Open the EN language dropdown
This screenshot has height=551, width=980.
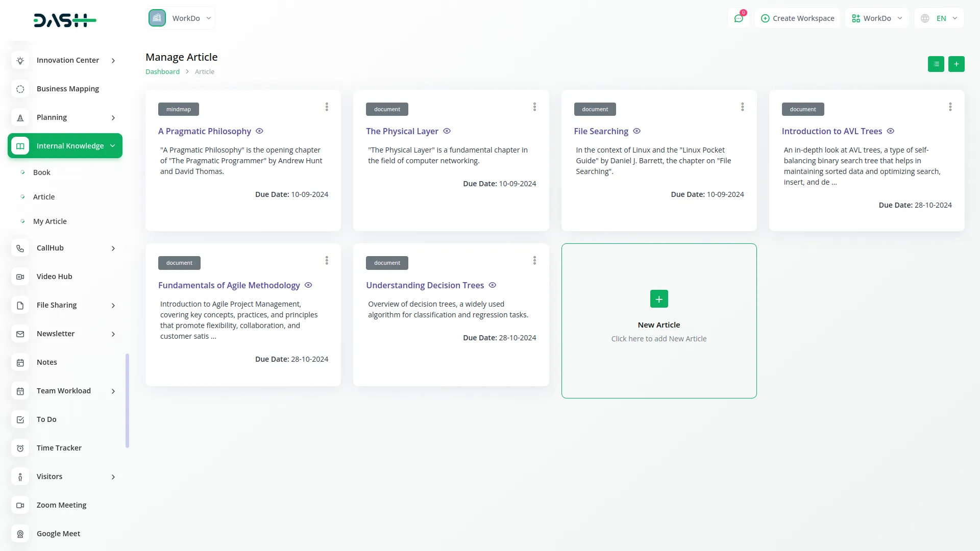[939, 18]
